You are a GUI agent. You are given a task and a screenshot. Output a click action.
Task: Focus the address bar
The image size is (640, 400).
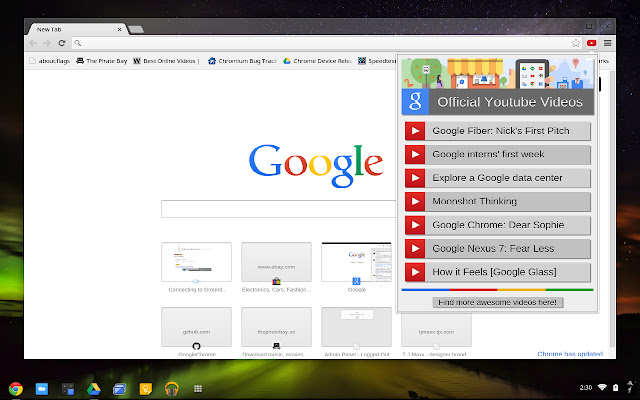click(x=327, y=43)
